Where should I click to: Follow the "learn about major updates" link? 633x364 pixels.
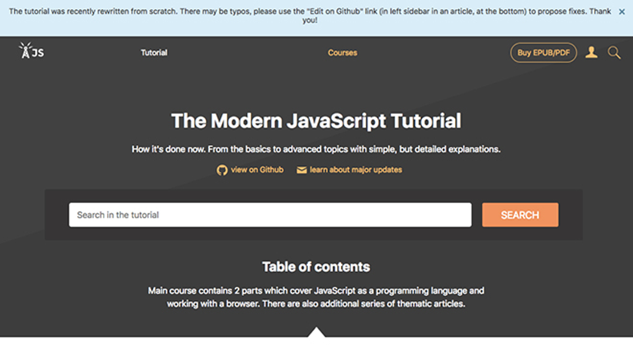tap(356, 170)
